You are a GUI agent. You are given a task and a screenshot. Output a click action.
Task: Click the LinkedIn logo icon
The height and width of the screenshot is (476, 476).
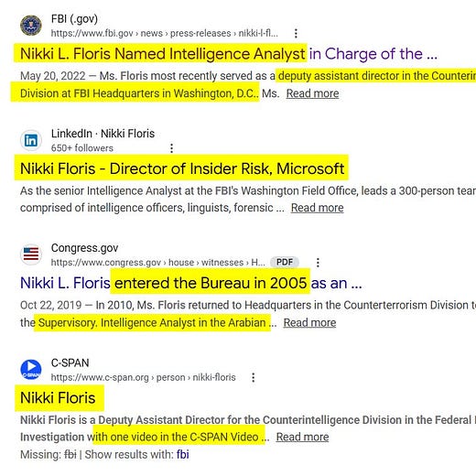click(x=31, y=140)
